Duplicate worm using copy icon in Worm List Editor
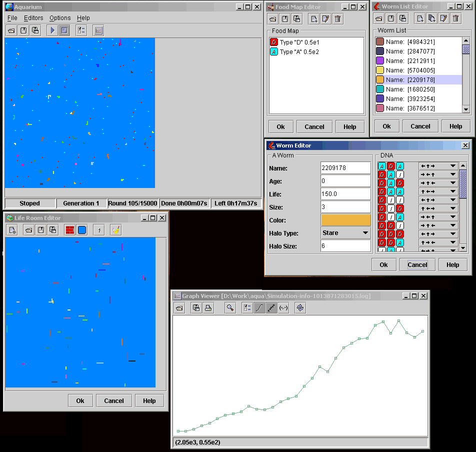This screenshot has height=452, width=476. tap(431, 19)
